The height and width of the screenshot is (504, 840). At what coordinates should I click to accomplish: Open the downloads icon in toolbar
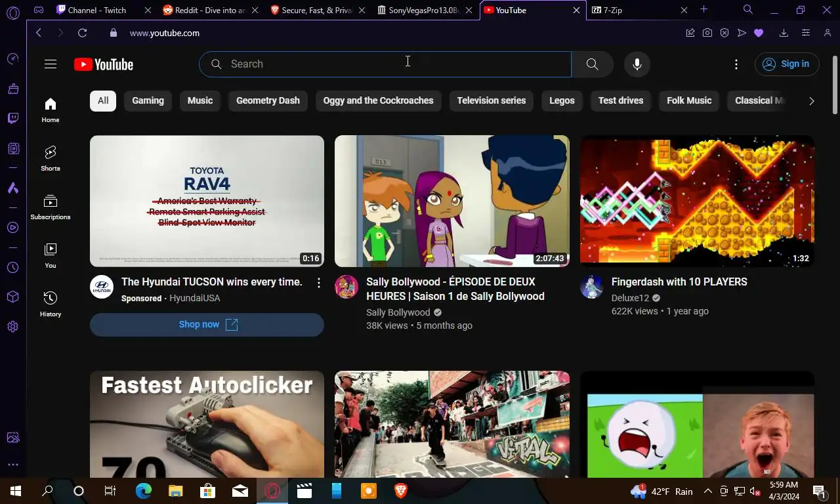[784, 33]
